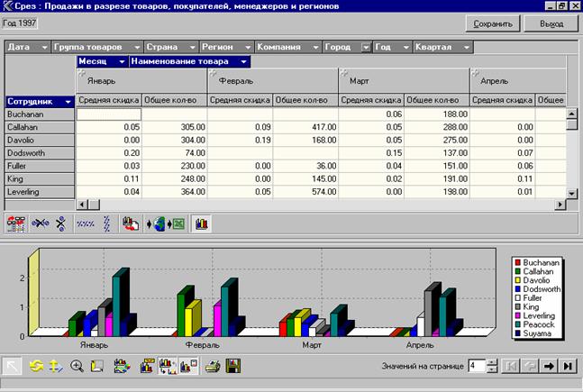Click the Davolio yellow legend swatch
The width and height of the screenshot is (583, 392).
click(x=516, y=278)
